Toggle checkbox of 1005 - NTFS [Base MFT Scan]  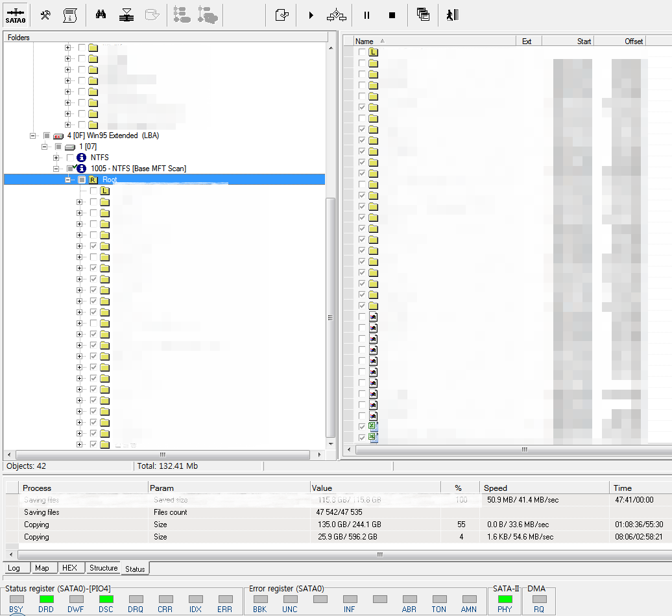pyautogui.click(x=70, y=169)
